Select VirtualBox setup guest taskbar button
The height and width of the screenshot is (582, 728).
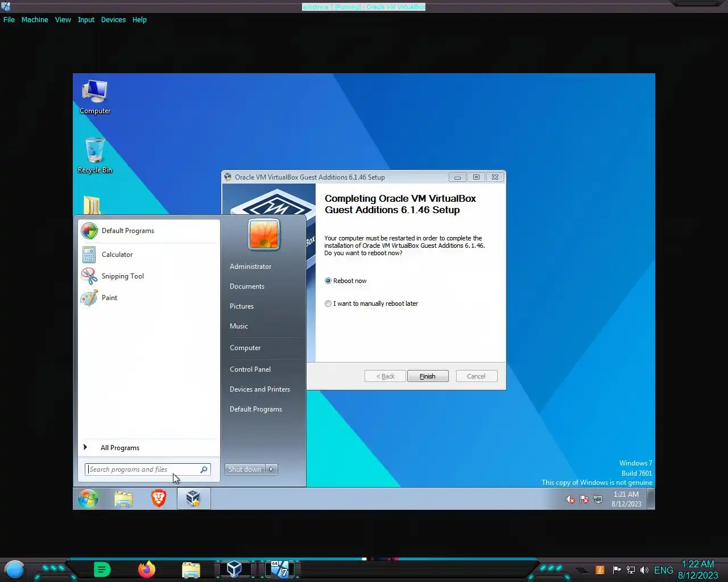pos(193,498)
